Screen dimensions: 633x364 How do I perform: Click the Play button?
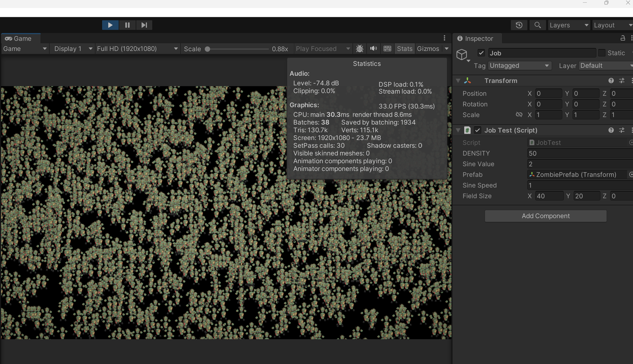(110, 25)
